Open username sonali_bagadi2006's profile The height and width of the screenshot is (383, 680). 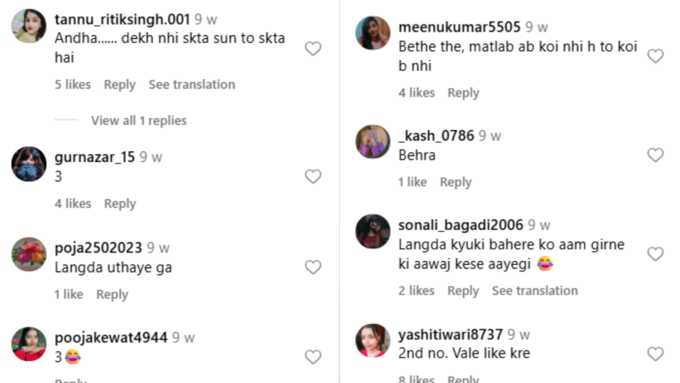(461, 225)
